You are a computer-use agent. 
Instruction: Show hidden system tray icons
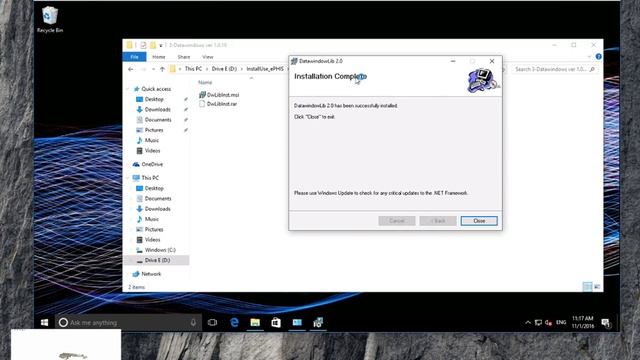(528, 322)
